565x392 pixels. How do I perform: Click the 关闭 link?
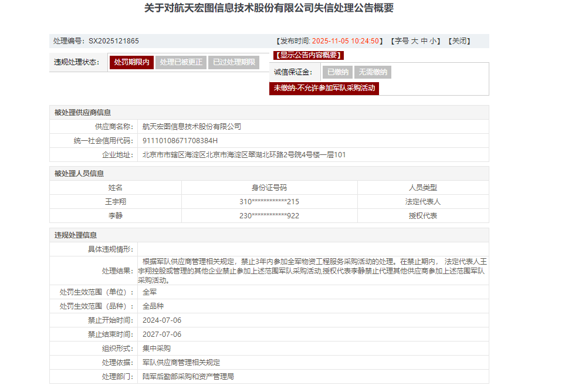(459, 41)
